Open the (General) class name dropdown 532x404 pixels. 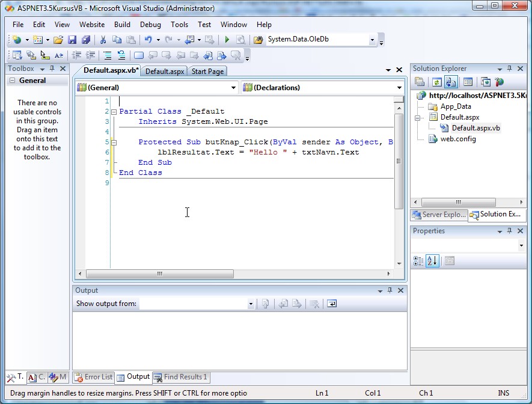[x=233, y=88]
